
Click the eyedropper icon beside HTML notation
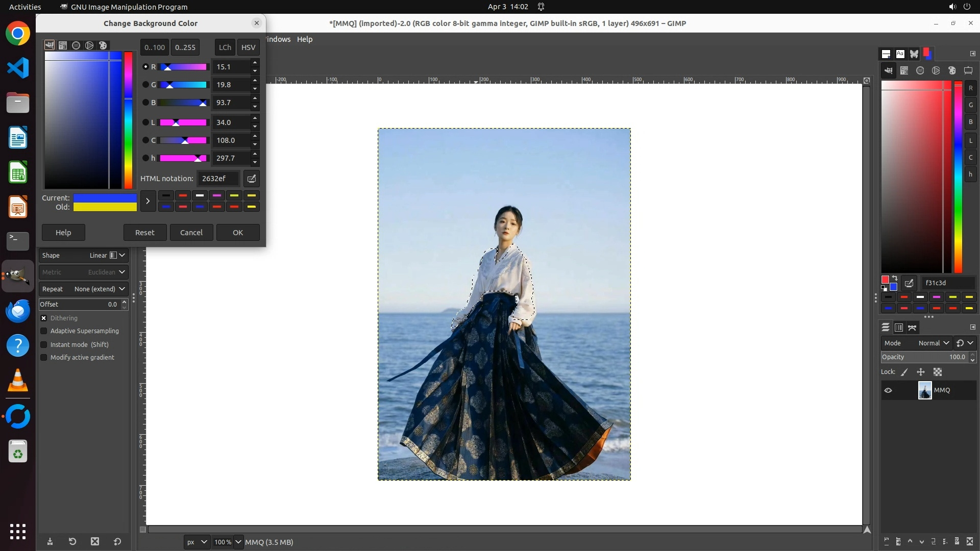(251, 179)
